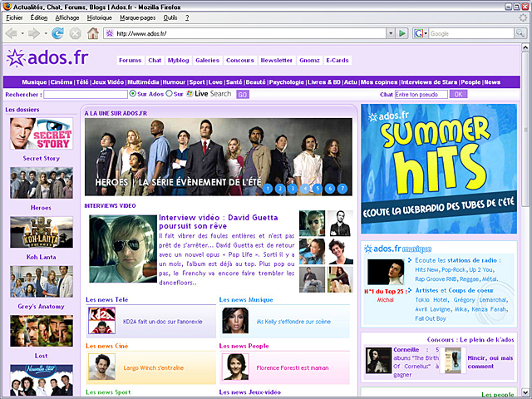Viewport: 532px width, 399px height.
Task: Click the OK button next to the chat pseudo
Action: click(x=458, y=94)
